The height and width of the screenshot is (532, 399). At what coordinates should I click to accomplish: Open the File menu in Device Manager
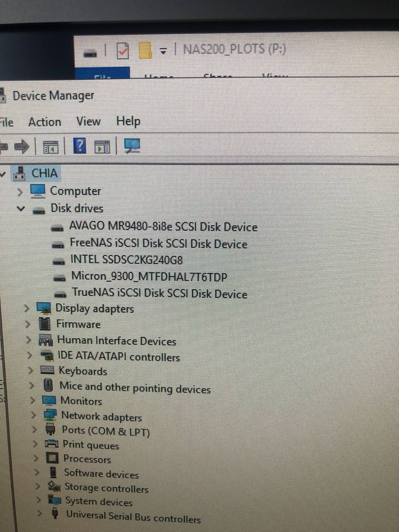7,123
